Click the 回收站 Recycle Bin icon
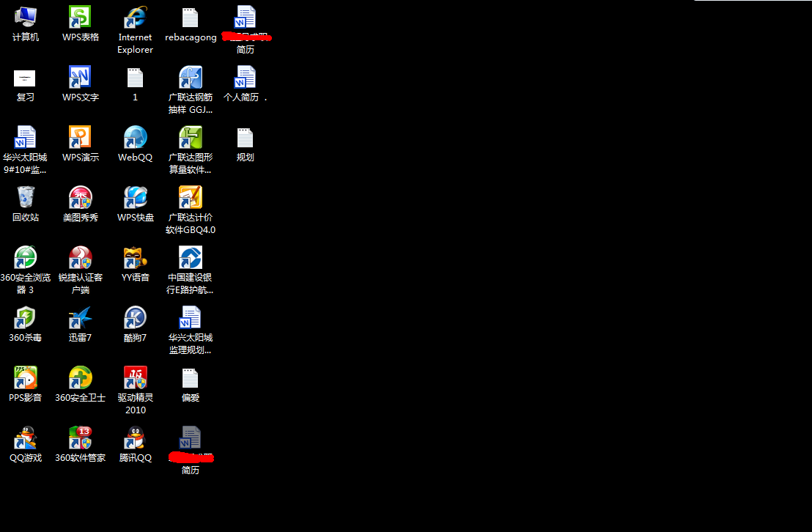812x532 pixels. [x=26, y=197]
